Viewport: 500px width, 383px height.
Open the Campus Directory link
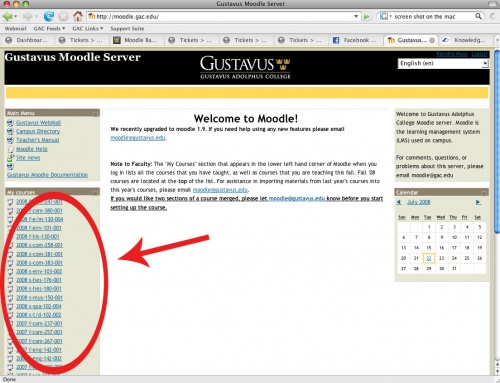coord(38,131)
